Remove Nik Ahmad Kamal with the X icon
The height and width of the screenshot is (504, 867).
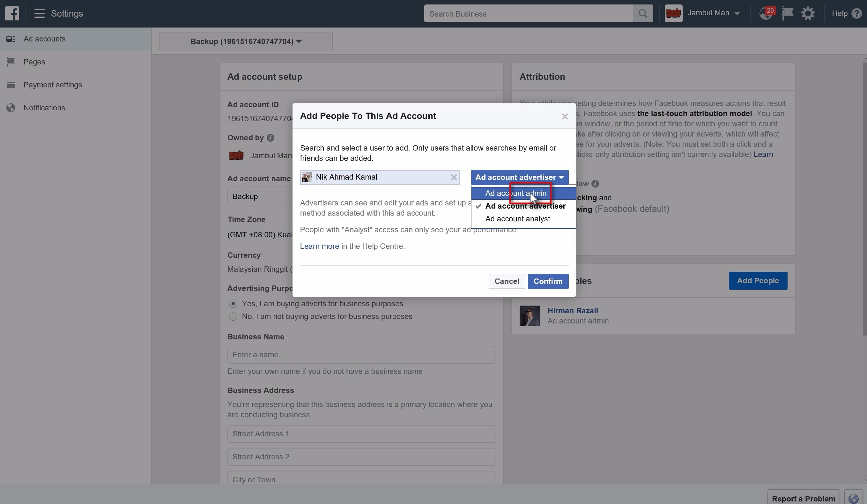pyautogui.click(x=454, y=177)
